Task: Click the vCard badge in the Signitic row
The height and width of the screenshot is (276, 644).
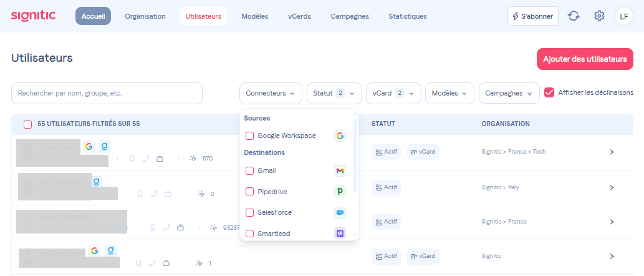Action: pos(423,256)
